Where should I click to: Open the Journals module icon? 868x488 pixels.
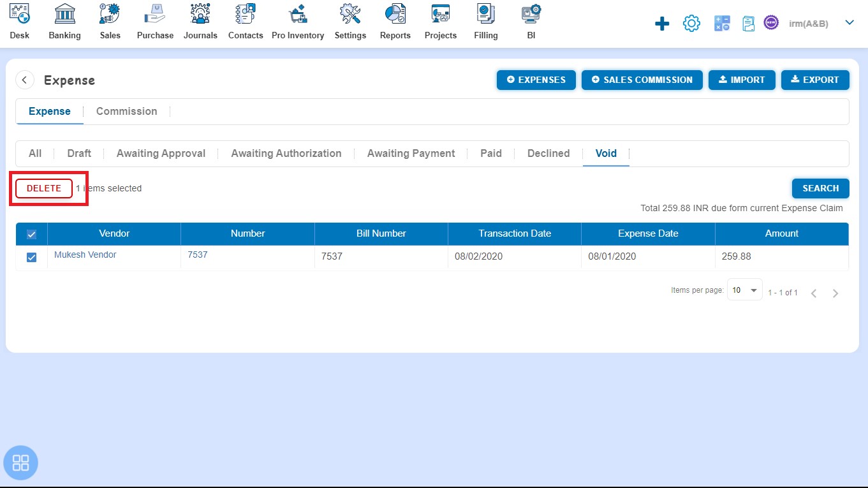click(200, 14)
